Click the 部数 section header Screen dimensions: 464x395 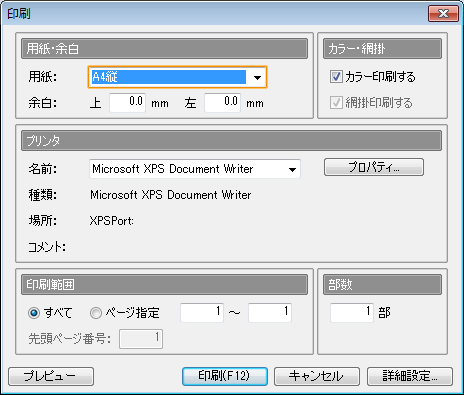click(x=382, y=285)
